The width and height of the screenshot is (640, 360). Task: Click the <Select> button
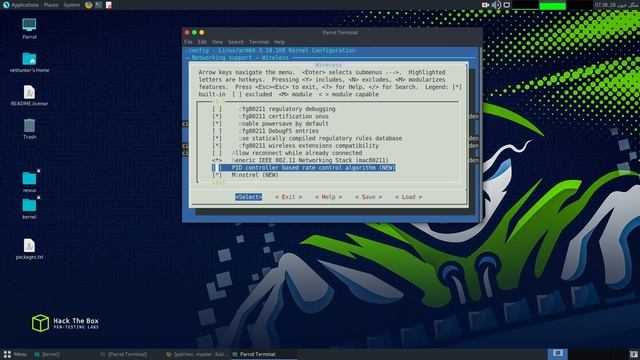[249, 197]
